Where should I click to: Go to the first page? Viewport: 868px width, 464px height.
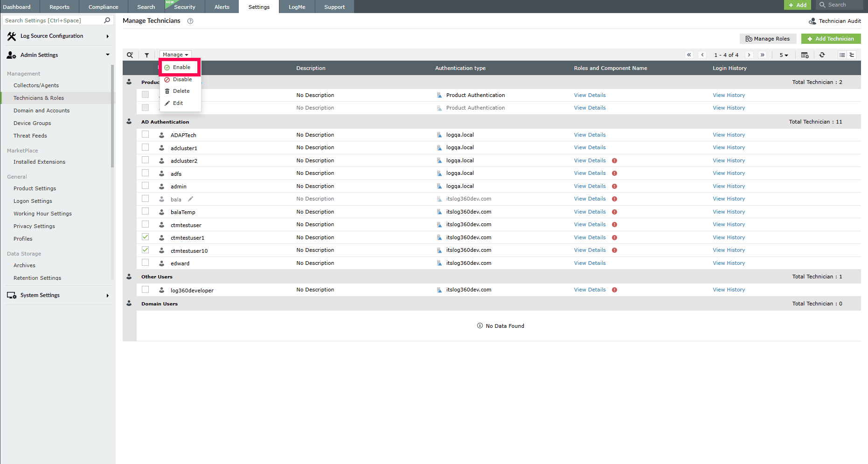689,55
